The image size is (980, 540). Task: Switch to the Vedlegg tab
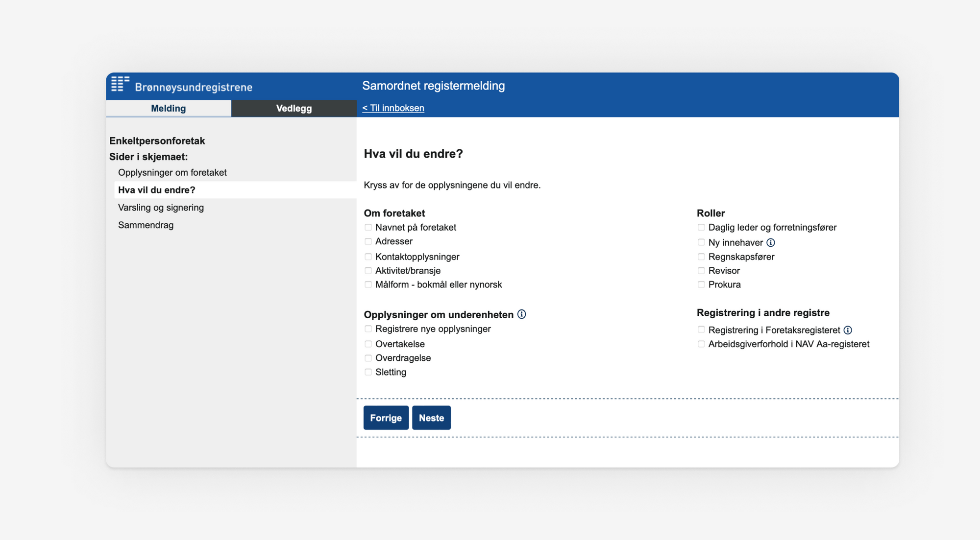click(293, 108)
